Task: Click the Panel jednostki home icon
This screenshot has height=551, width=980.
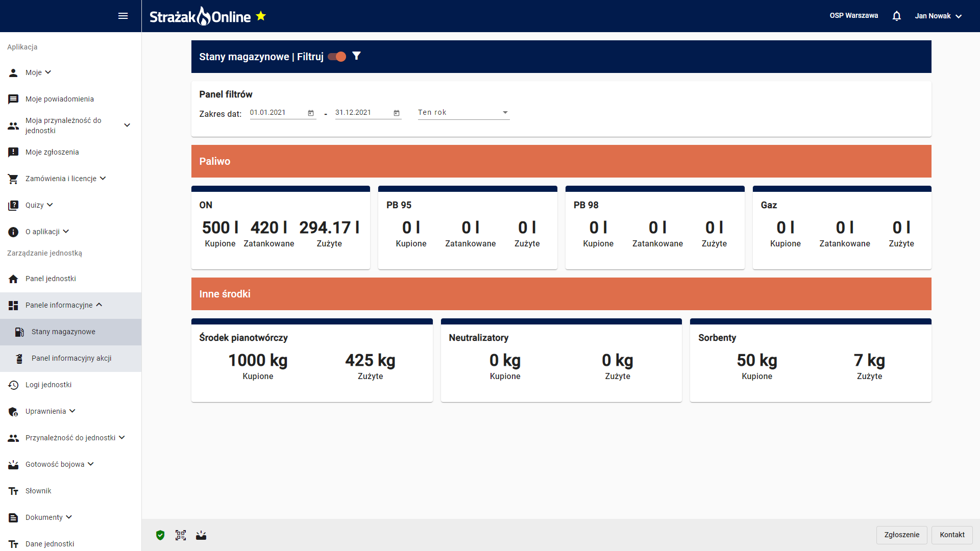Action: click(x=13, y=279)
